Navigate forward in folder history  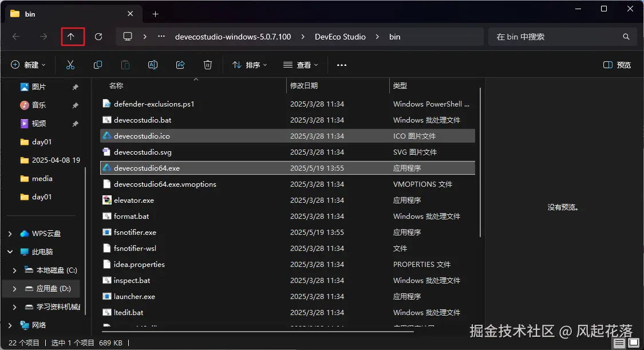click(x=43, y=37)
